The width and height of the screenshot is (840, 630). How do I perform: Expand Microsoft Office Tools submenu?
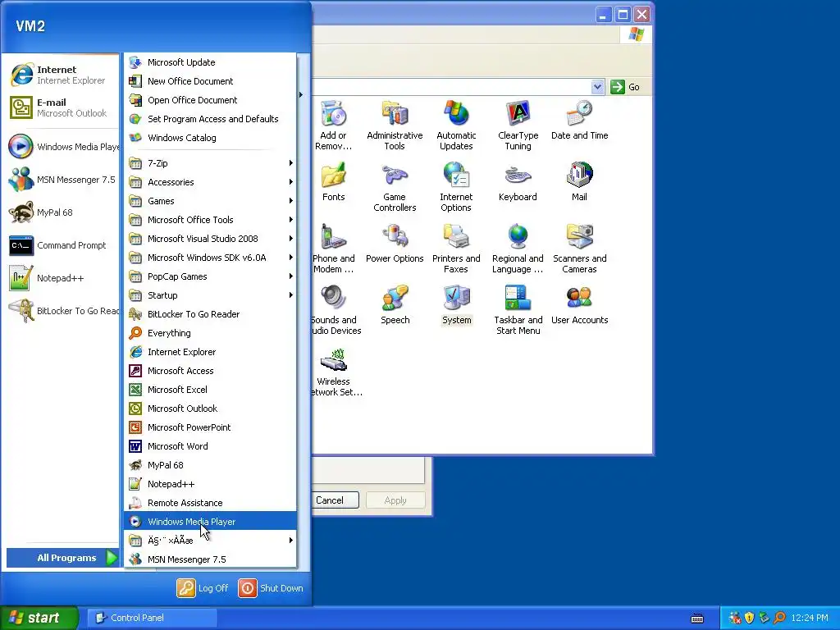coord(211,220)
